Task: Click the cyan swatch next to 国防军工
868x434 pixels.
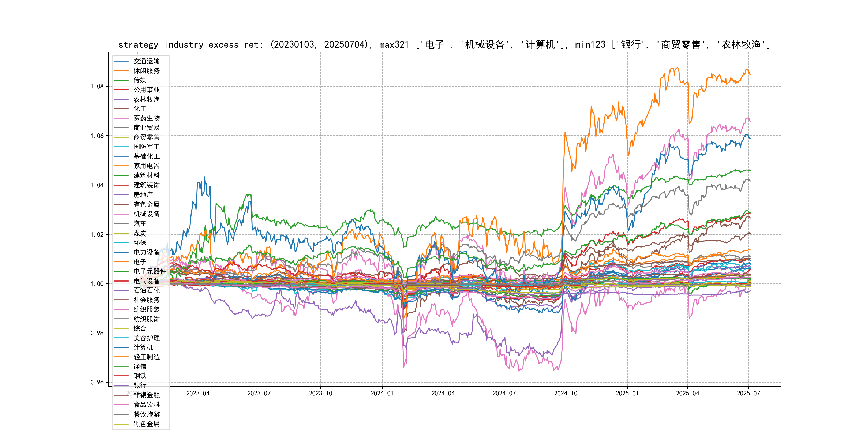Action: tap(121, 147)
